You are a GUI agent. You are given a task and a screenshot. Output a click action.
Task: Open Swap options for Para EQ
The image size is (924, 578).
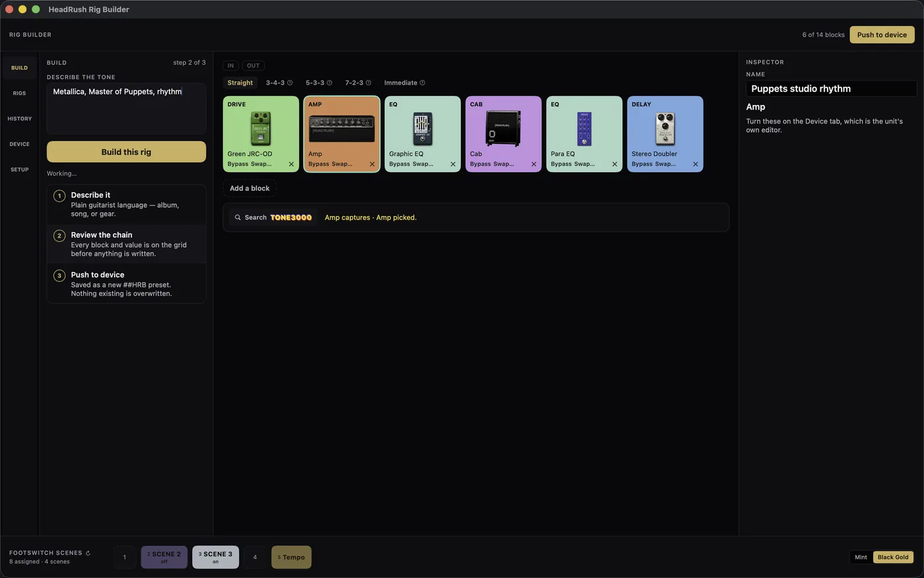click(585, 164)
